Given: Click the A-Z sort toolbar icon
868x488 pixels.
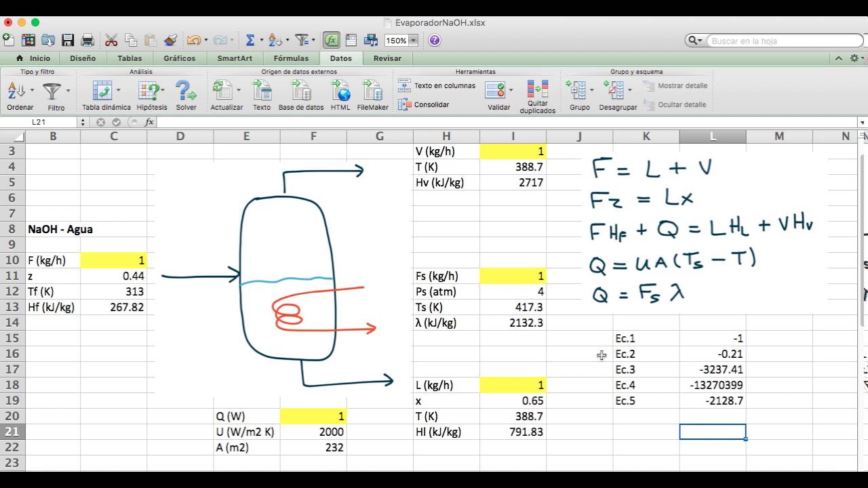Looking at the screenshot, I should tap(274, 40).
